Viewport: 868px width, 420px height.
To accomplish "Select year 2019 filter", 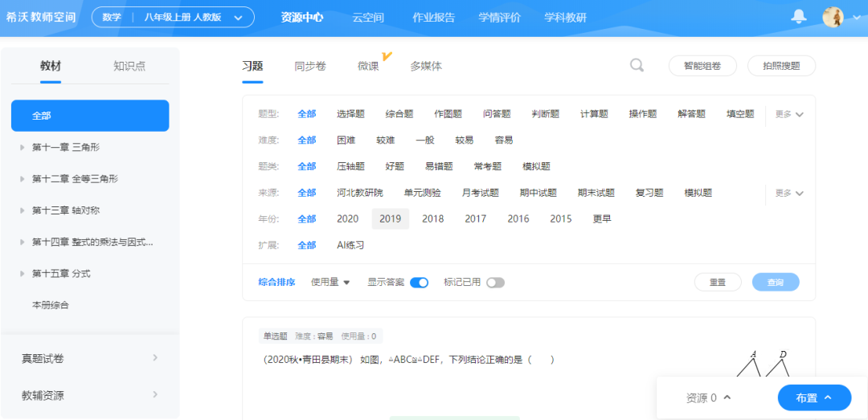I will point(391,218).
